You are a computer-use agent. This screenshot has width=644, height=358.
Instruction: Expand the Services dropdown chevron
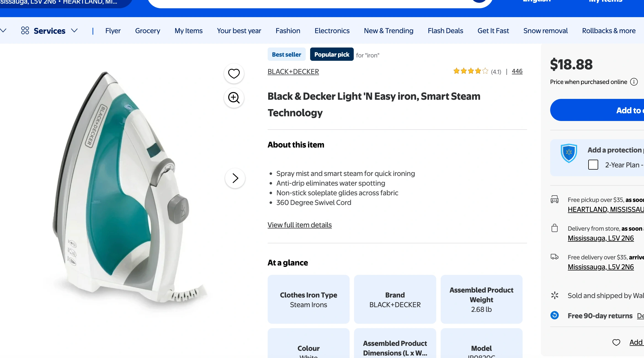pos(74,30)
